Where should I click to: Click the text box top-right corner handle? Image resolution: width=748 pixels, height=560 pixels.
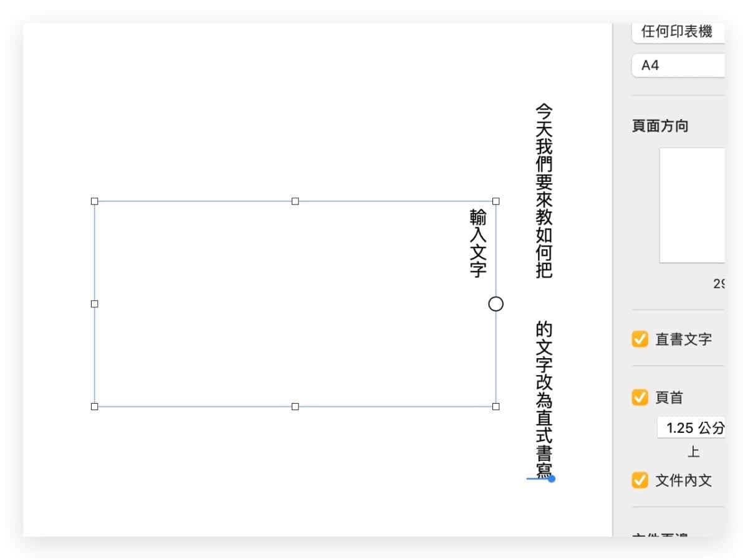tap(496, 201)
